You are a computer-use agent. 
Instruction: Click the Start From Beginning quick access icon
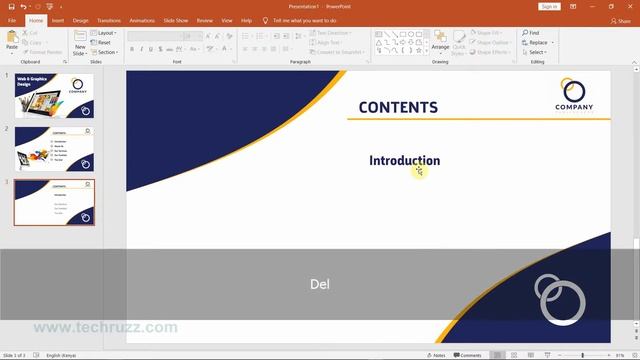(x=49, y=7)
